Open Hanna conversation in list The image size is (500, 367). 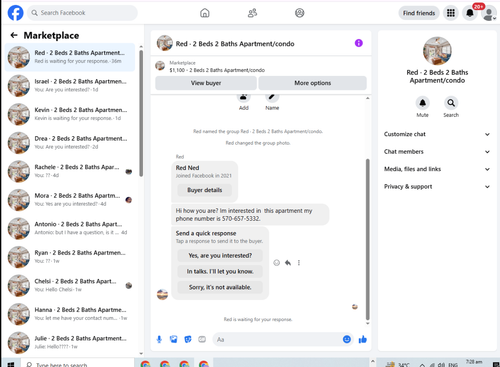[x=70, y=314]
